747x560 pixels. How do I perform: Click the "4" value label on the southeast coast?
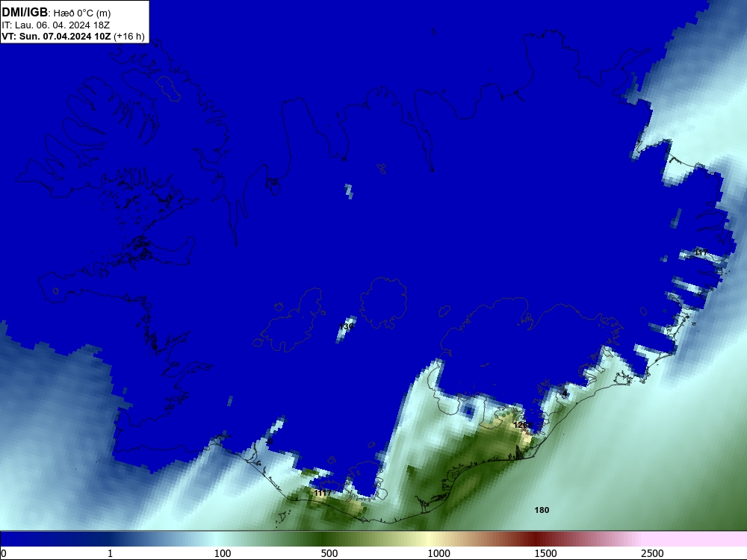[x=565, y=393]
